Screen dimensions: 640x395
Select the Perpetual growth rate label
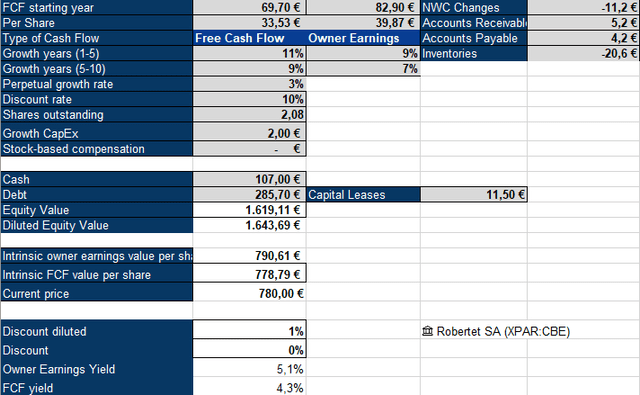click(x=96, y=84)
